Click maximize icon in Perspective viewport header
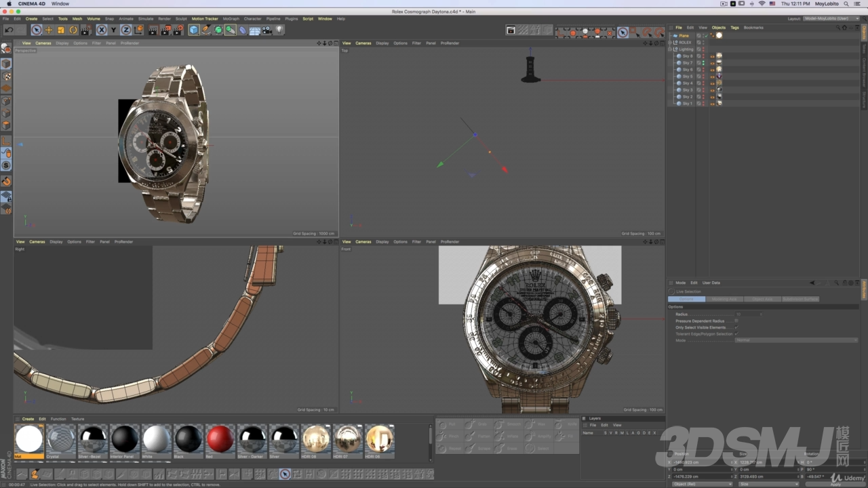The image size is (868, 488). click(336, 43)
